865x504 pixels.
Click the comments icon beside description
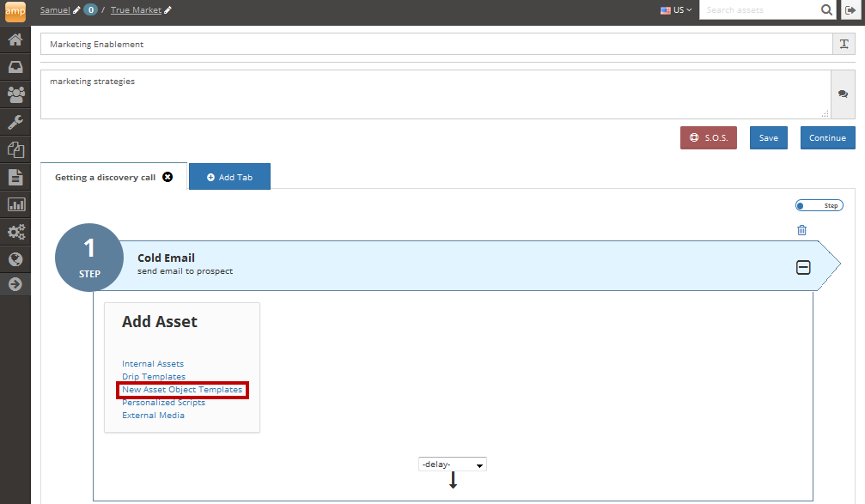click(843, 94)
